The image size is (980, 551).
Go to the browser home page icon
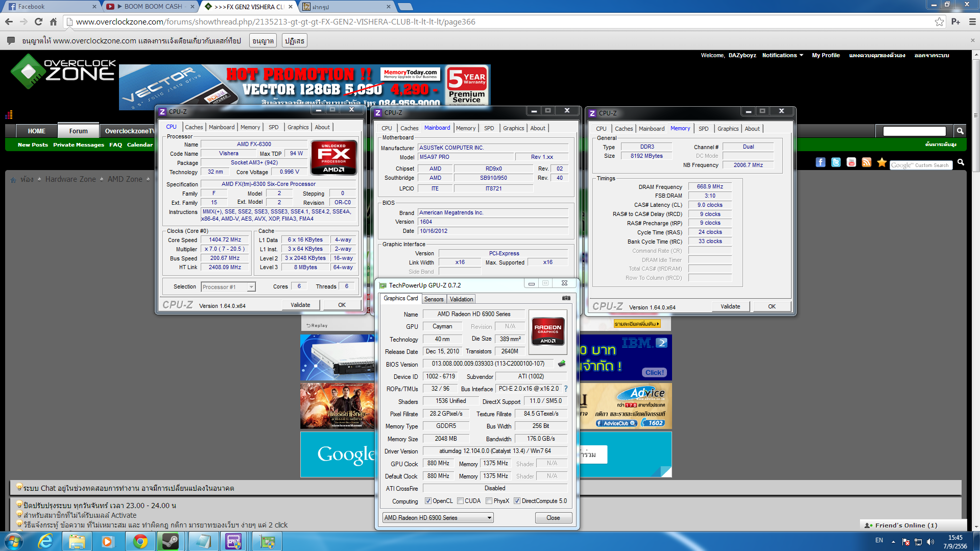(53, 21)
